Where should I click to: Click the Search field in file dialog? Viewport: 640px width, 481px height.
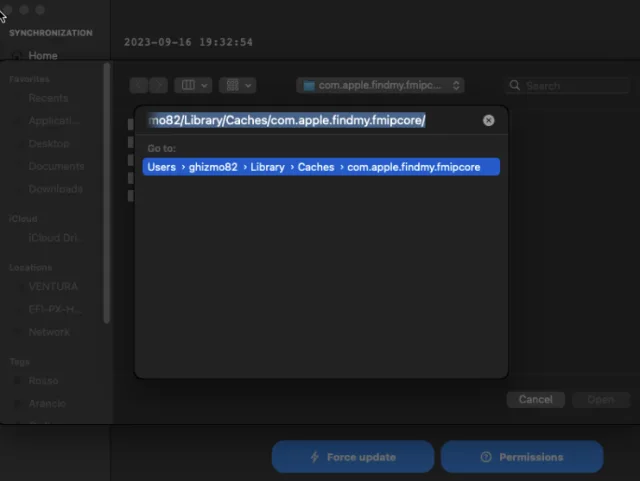click(567, 85)
